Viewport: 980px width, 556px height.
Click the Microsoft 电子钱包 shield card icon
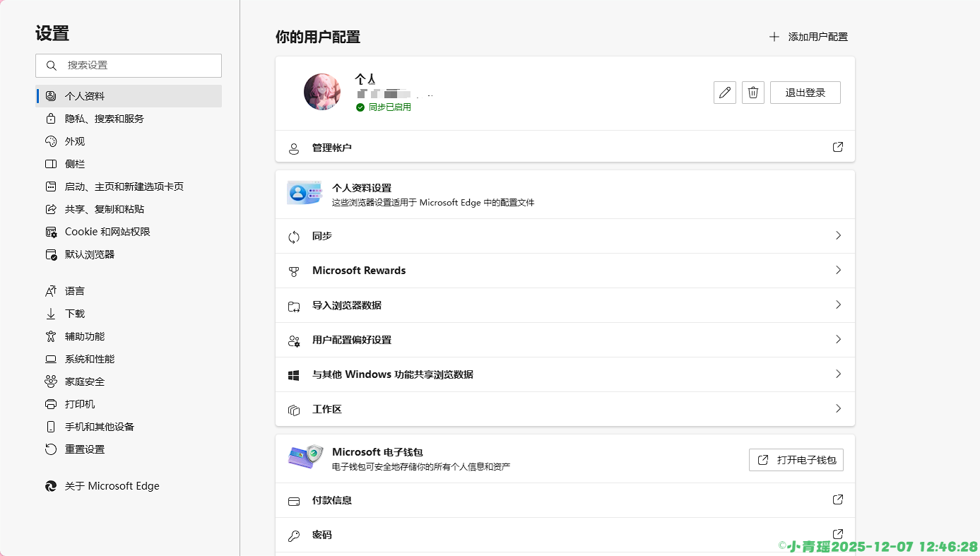click(305, 458)
